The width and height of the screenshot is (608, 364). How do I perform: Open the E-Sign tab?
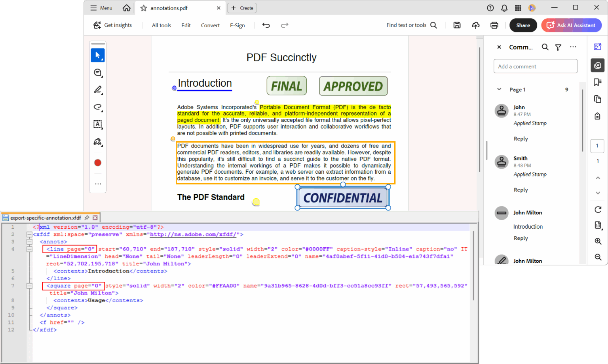pyautogui.click(x=237, y=25)
